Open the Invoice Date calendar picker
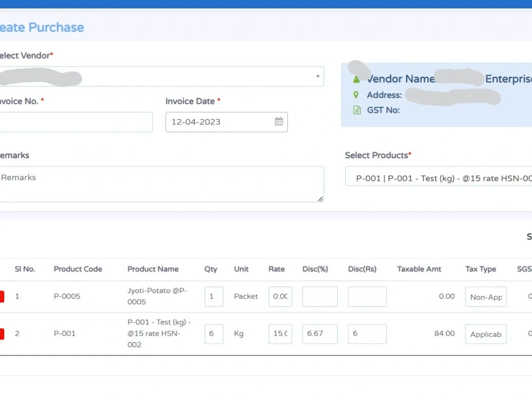Viewport: 532px width, 399px height. point(278,121)
